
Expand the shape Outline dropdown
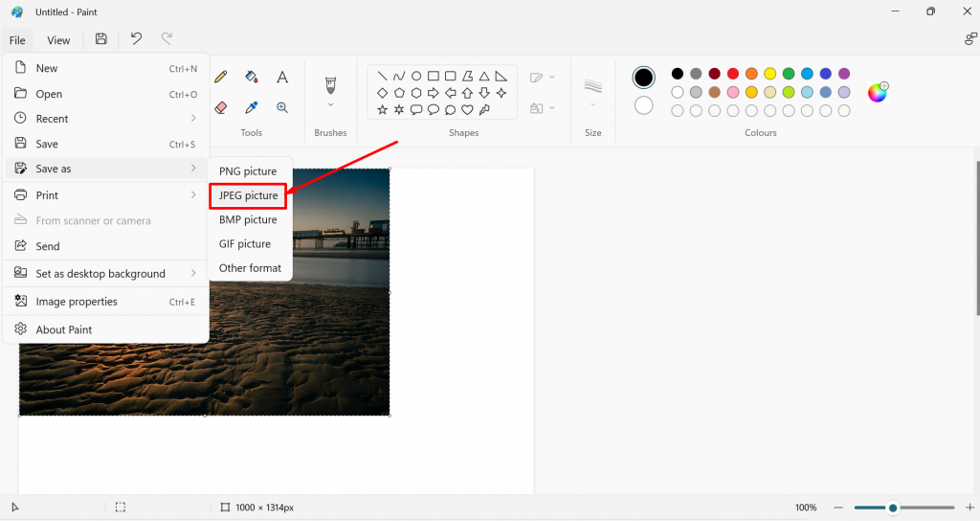[x=542, y=78]
